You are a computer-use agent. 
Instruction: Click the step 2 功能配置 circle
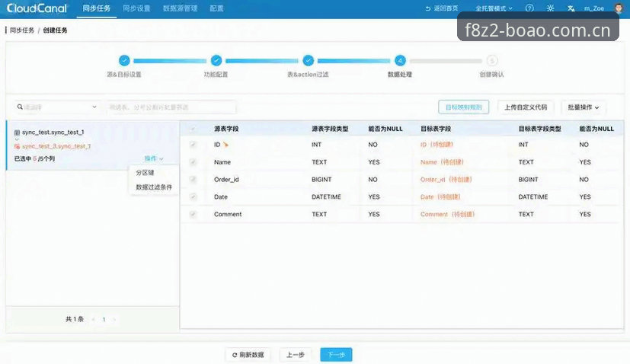[216, 61]
